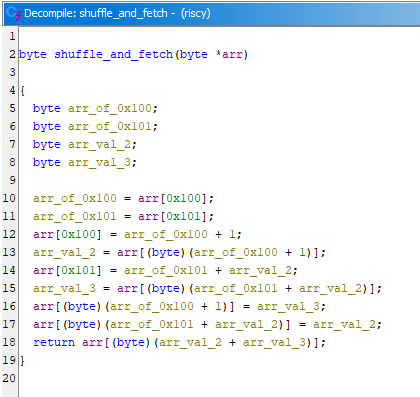The width and height of the screenshot is (420, 397).
Task: Click arr_val_3 being assigned on line 15
Action: 64,288
